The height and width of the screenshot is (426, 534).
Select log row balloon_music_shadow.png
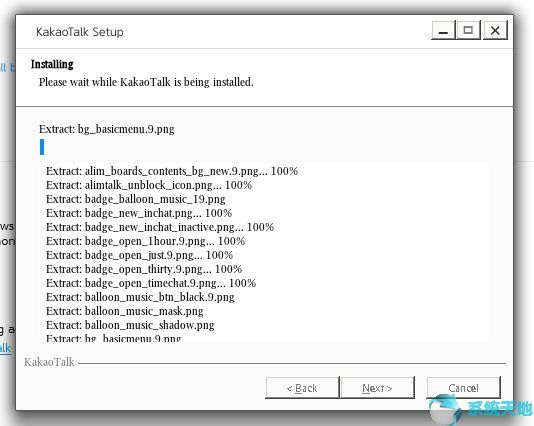click(130, 325)
